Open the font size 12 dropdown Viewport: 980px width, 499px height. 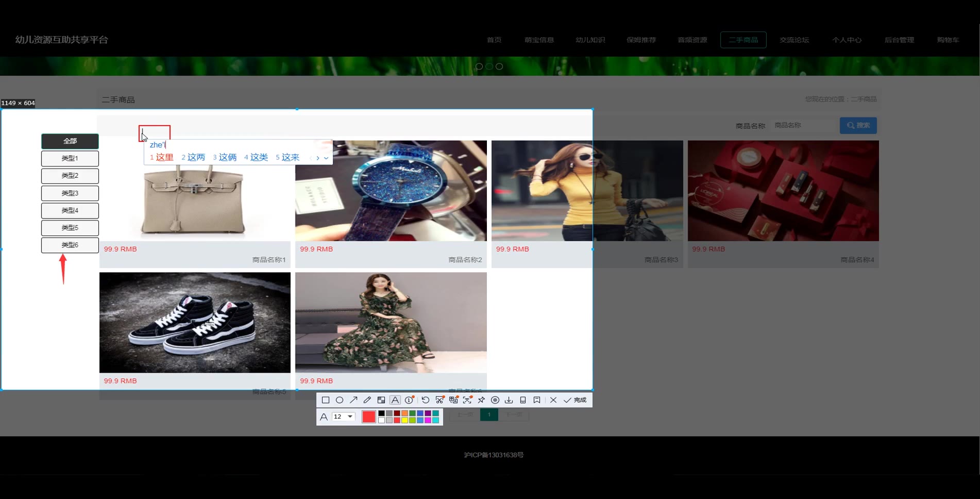(343, 417)
